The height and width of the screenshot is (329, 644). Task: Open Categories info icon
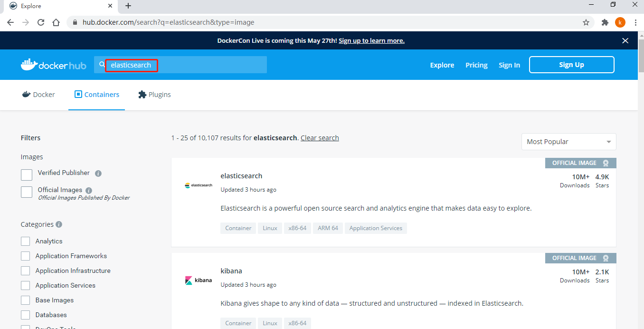(x=59, y=224)
